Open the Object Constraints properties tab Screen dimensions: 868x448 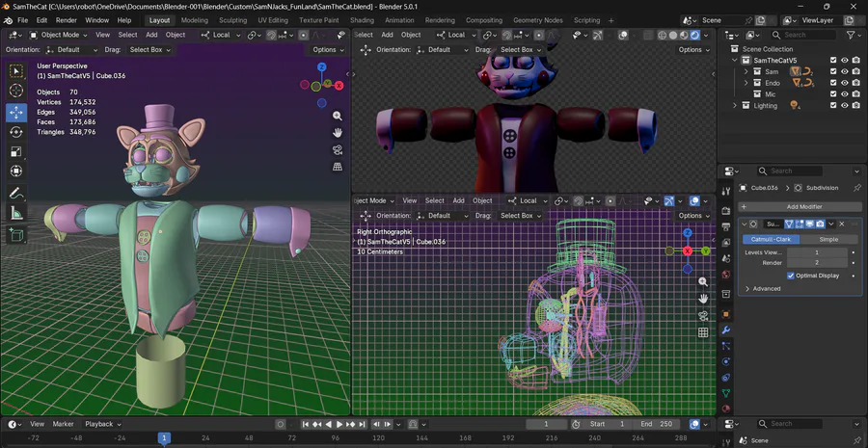coord(725,378)
